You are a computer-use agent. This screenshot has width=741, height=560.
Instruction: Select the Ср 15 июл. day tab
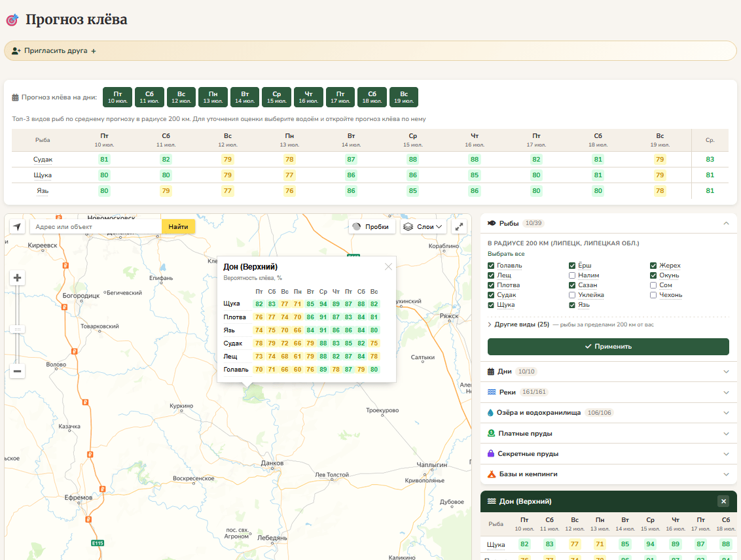pos(276,97)
